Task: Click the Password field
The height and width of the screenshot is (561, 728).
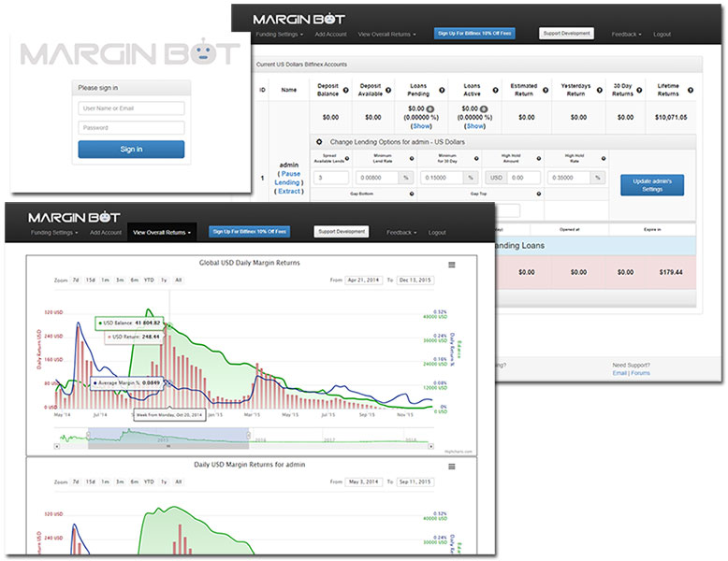Action: coord(131,127)
